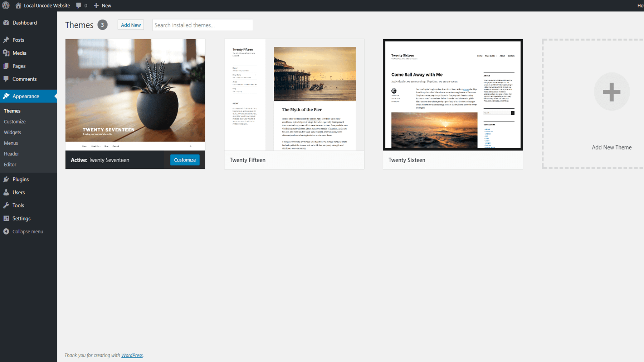Click the Dashboard gauge icon

point(6,23)
